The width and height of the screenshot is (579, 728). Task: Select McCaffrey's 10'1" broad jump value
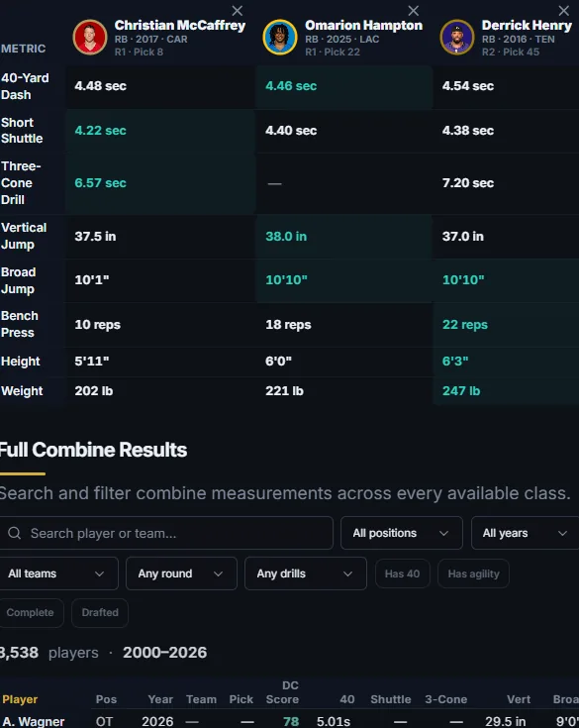click(x=92, y=280)
